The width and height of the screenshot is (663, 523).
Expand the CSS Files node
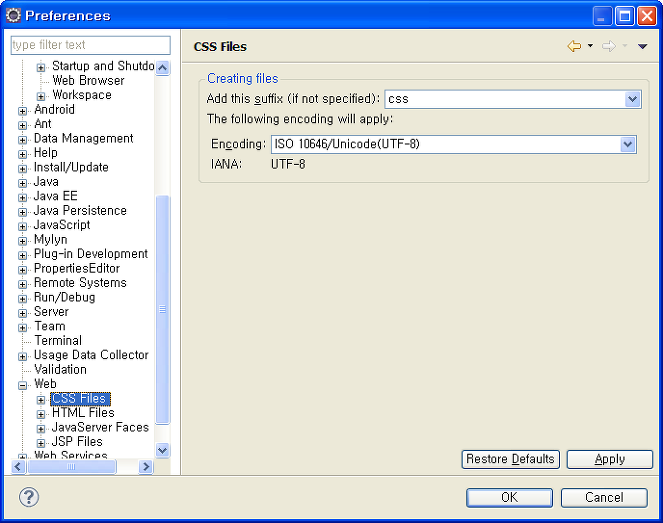pyautogui.click(x=41, y=400)
